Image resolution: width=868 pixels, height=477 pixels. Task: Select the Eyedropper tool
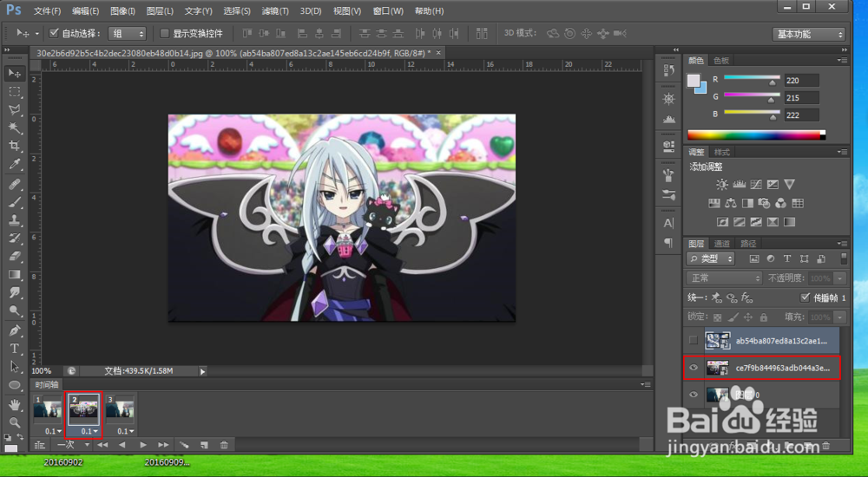coord(15,165)
